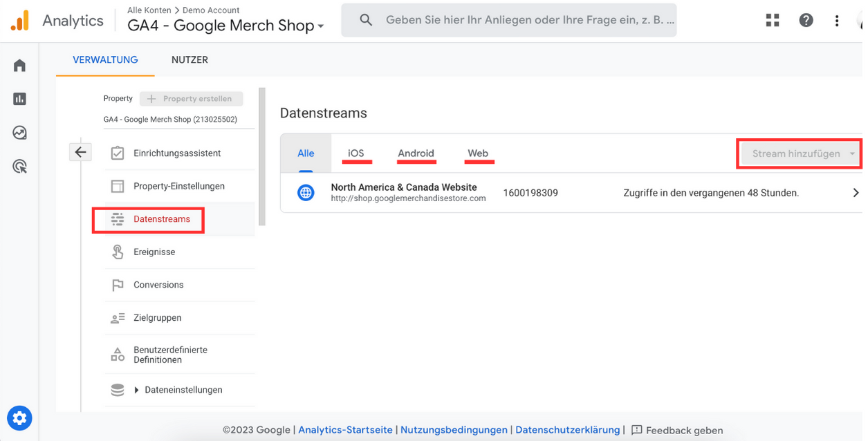
Task: Click the Admin gear icon
Action: tap(19, 418)
